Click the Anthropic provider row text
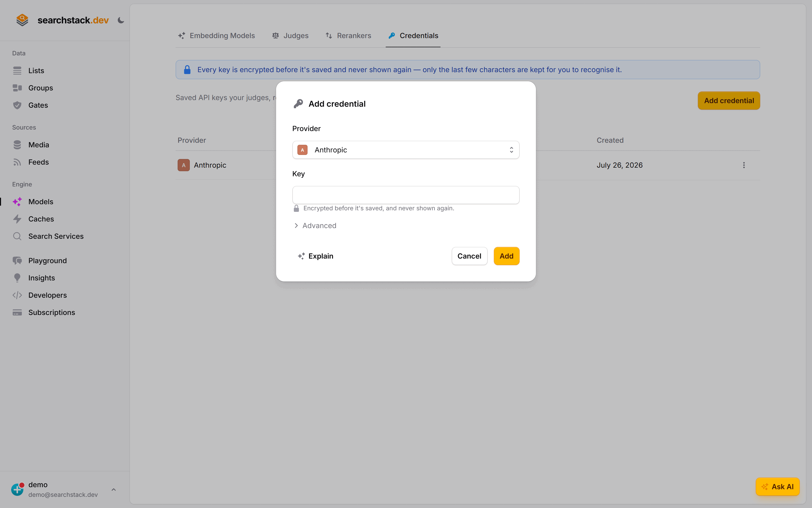Image resolution: width=812 pixels, height=508 pixels. pos(210,165)
